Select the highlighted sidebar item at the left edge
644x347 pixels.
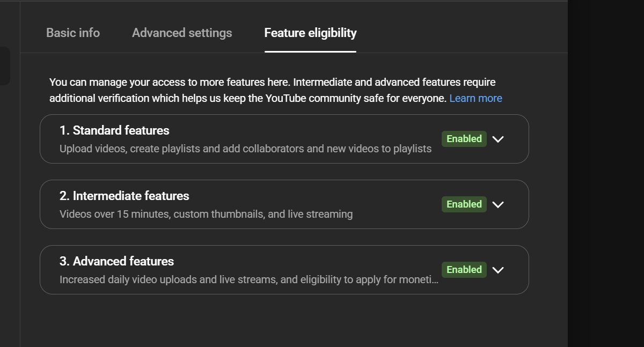click(5, 66)
